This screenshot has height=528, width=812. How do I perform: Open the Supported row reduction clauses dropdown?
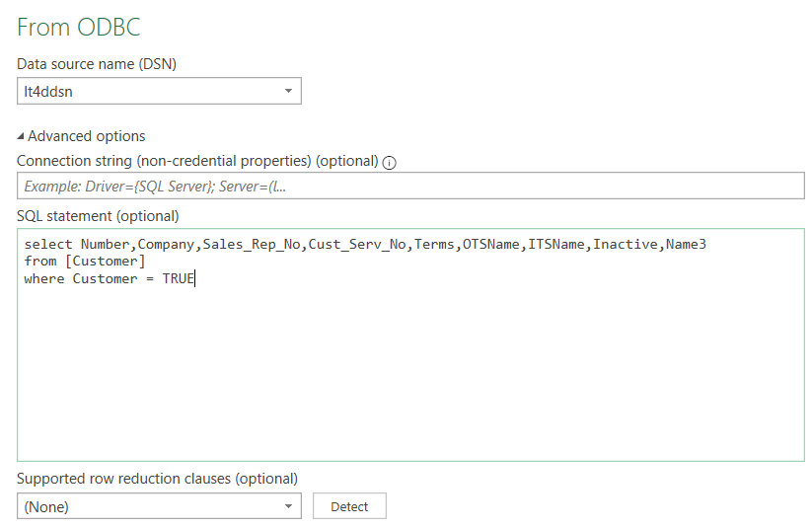(159, 506)
